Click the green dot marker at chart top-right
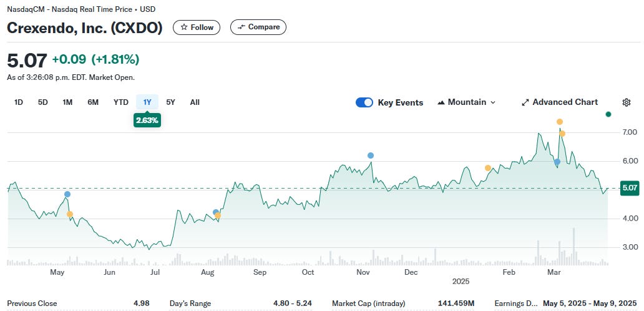Screen dimensions: 644x311 click(x=608, y=114)
